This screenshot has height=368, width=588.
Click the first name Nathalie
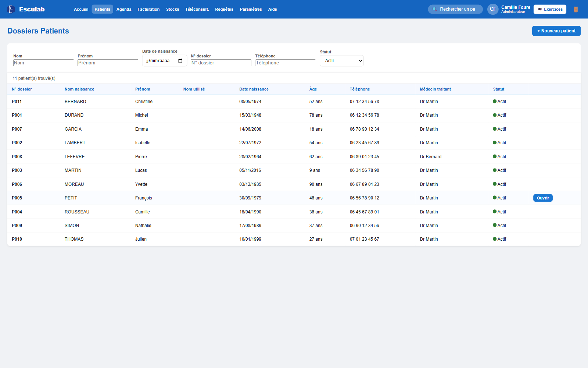[143, 226]
